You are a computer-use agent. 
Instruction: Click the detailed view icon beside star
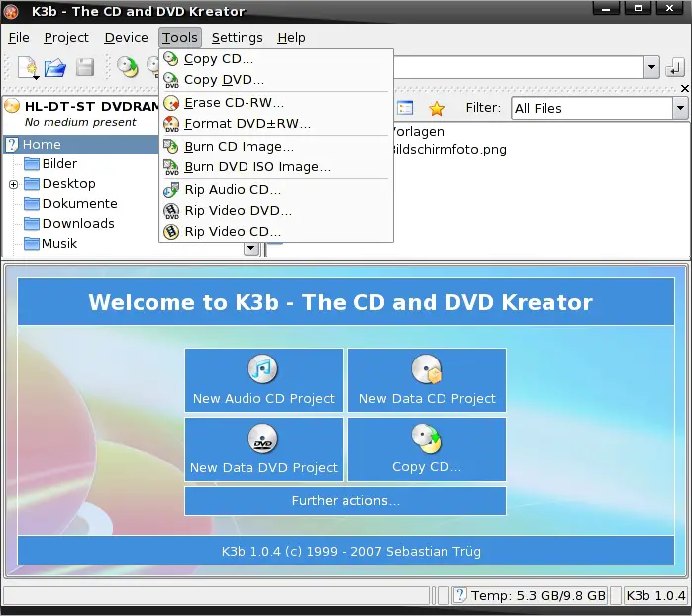405,108
